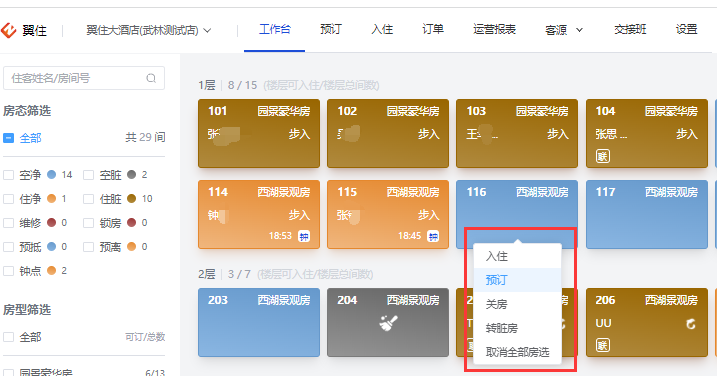Click the 共 29 间 room count
This screenshot has height=376, width=717.
pos(145,137)
